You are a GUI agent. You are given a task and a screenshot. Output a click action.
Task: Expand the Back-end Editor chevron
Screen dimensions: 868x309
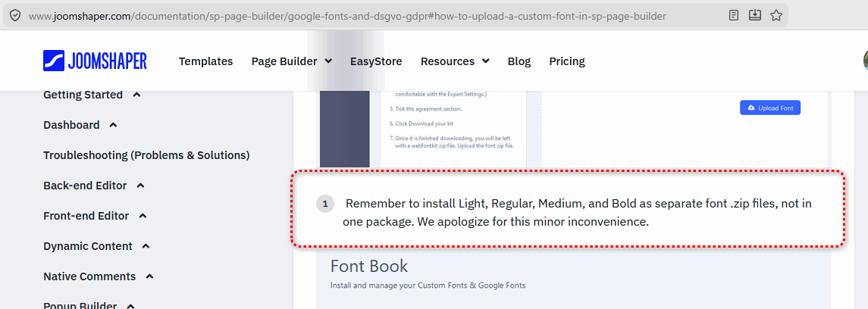(x=140, y=186)
